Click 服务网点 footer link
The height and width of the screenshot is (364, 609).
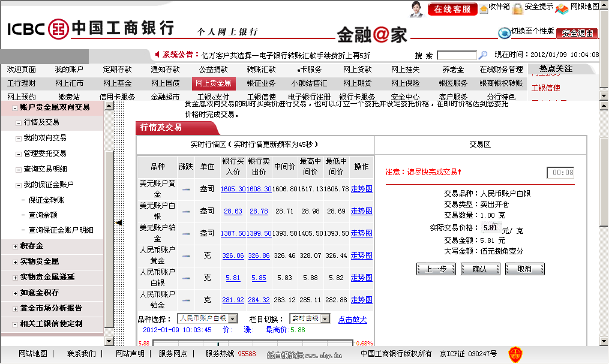(x=173, y=354)
